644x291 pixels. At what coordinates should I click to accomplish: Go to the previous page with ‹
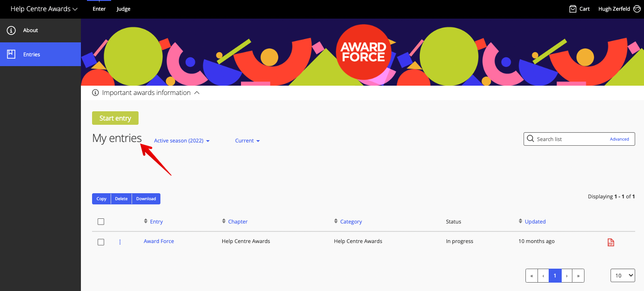[543, 276]
